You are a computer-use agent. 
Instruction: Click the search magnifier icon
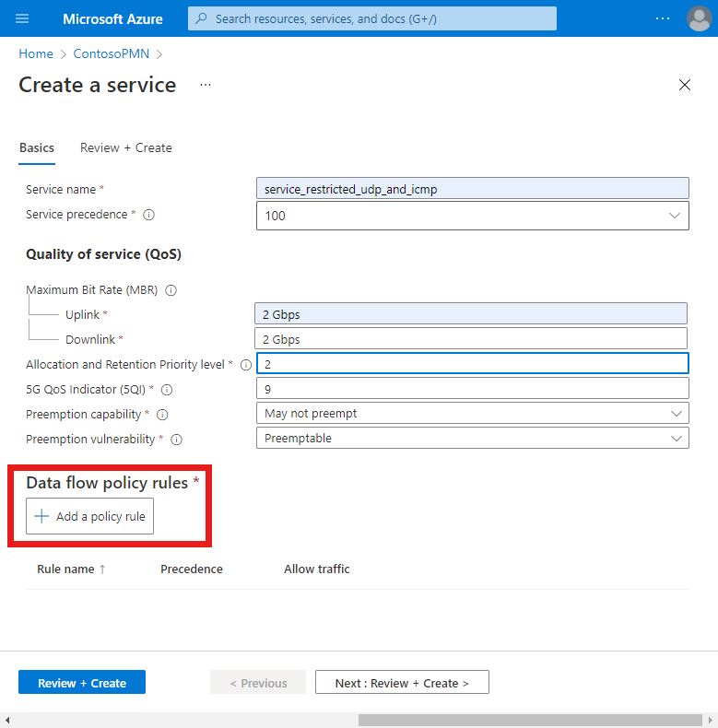click(201, 18)
